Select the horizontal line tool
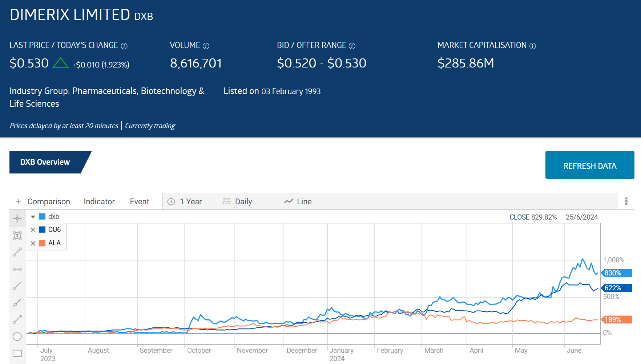 click(x=17, y=269)
